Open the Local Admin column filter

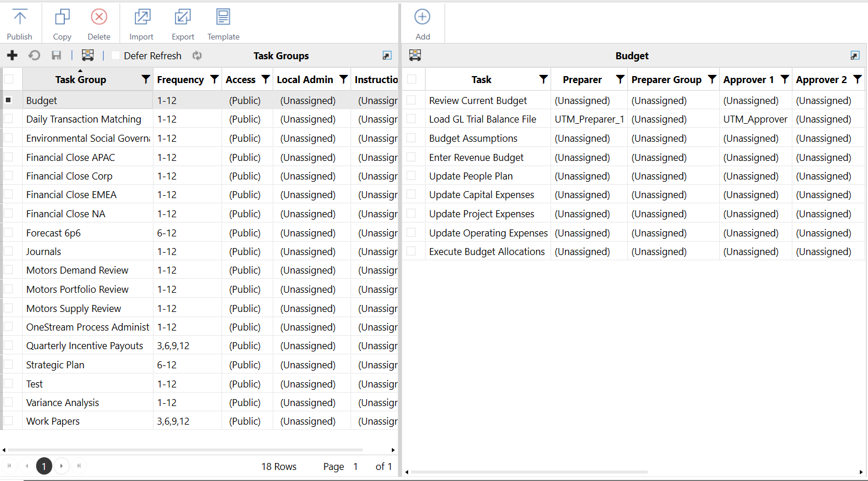pos(344,79)
